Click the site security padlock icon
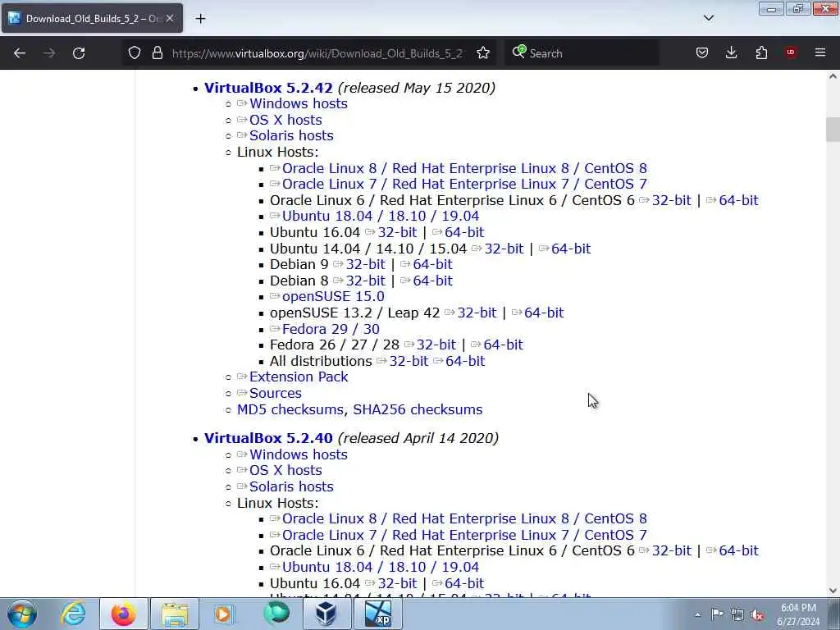The height and width of the screenshot is (630, 840). [157, 52]
